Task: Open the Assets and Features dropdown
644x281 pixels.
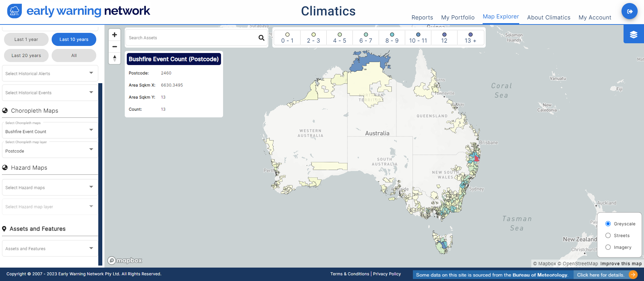Action: [x=50, y=248]
